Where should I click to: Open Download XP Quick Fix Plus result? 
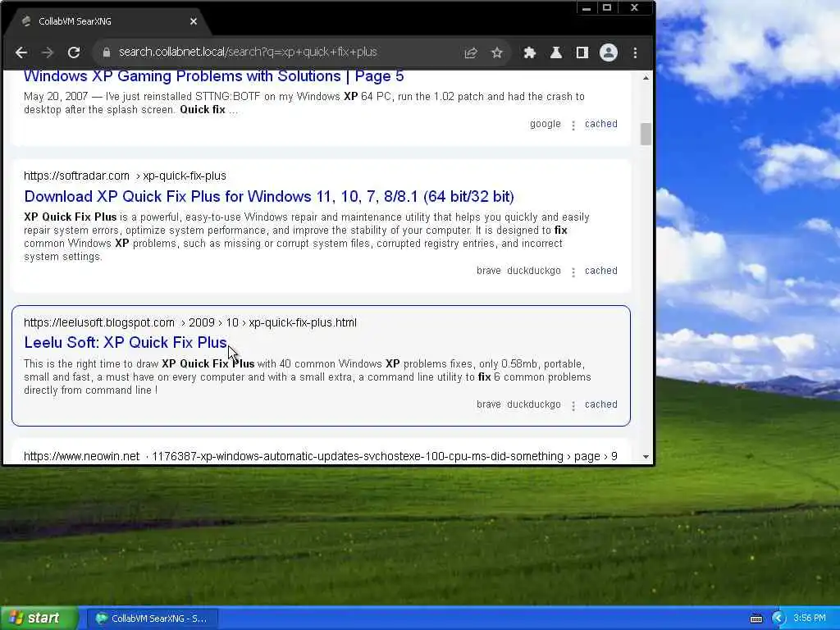tap(269, 197)
